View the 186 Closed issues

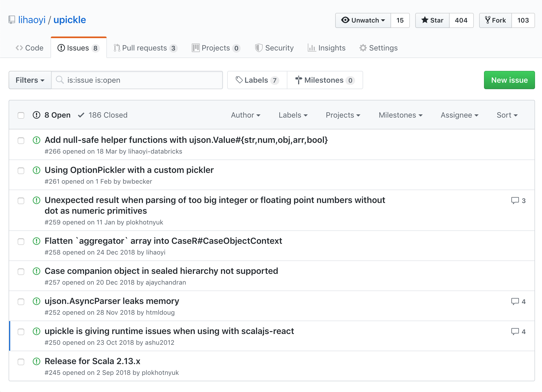[x=103, y=115]
